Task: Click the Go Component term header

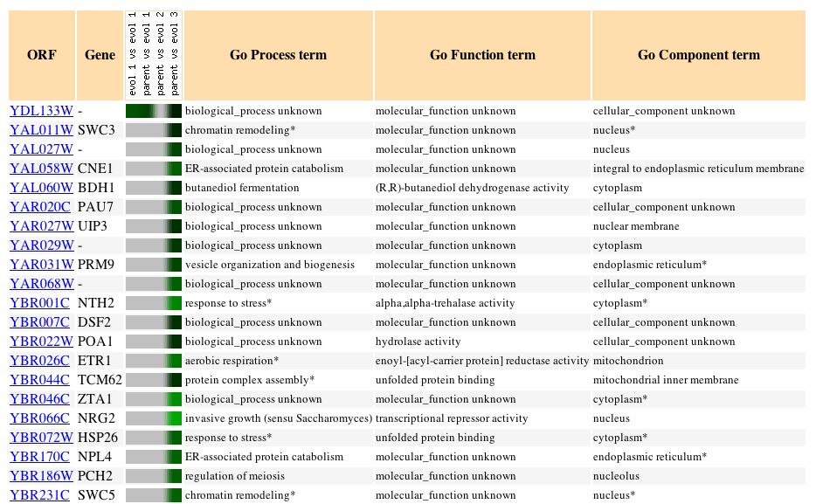Action: click(698, 55)
